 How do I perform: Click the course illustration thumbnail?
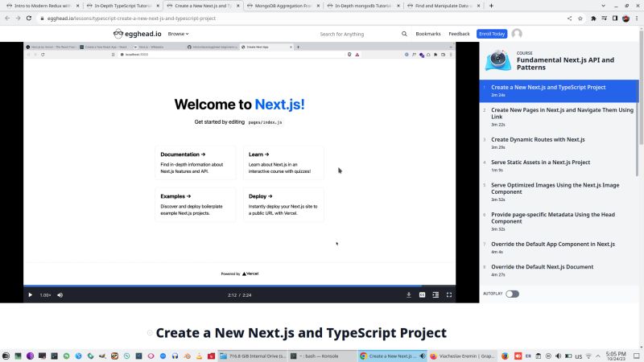(498, 60)
